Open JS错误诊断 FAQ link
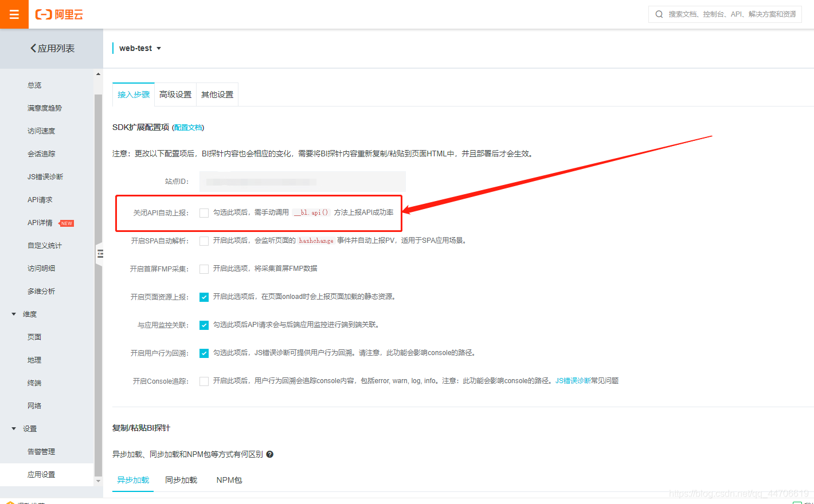Viewport: 814px width, 504px height. 573,381
